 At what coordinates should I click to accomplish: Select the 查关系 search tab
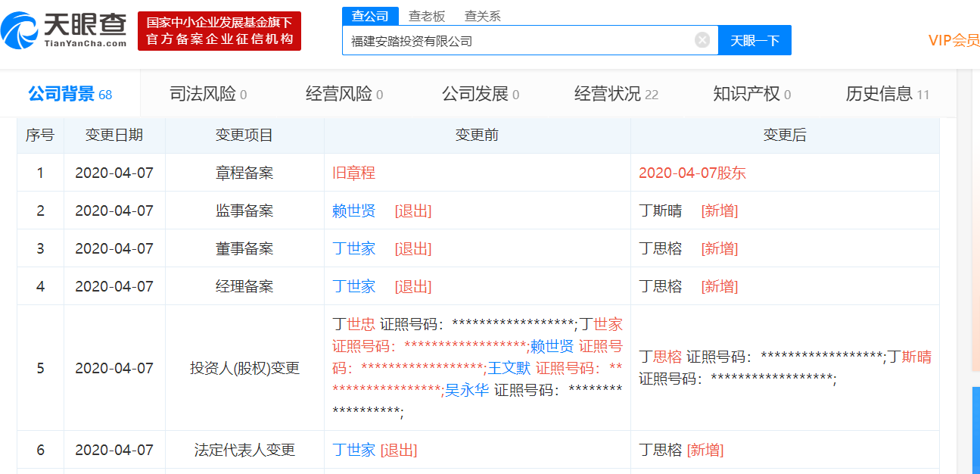[482, 16]
